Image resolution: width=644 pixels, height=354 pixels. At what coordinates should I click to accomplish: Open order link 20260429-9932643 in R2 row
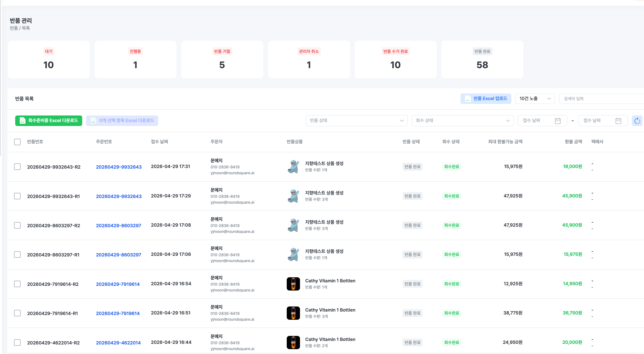point(119,167)
